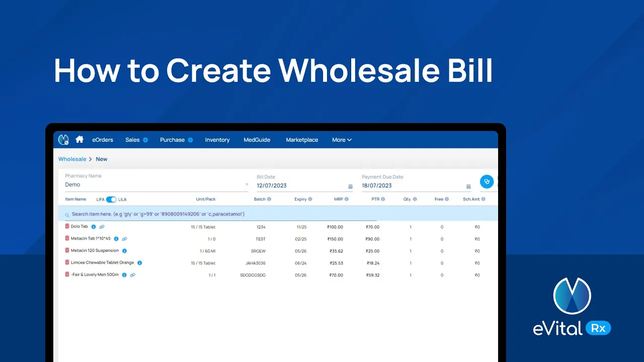Viewport: 644px width, 362px height.
Task: Click the search magnifier icon
Action: click(x=67, y=215)
